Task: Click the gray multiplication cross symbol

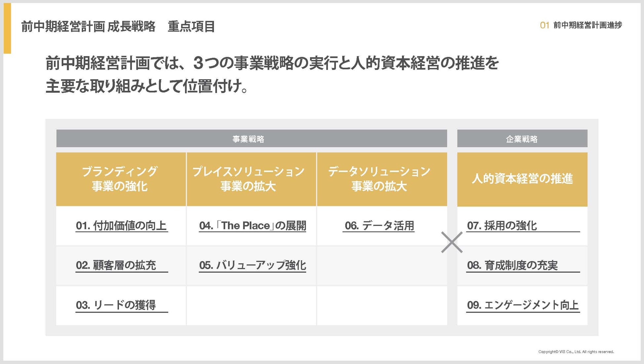Action: pyautogui.click(x=452, y=242)
